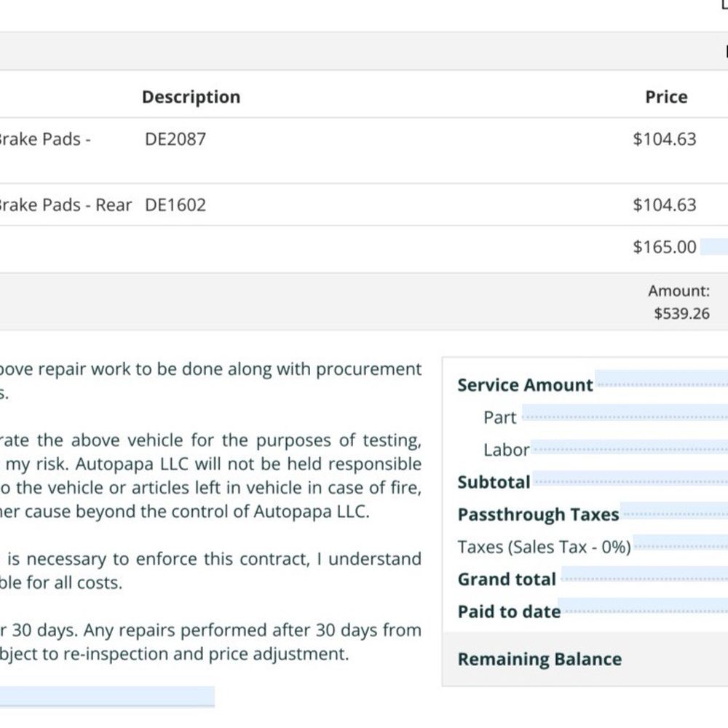Click the Subtotal label
Viewport: 728px width, 728px height.
coord(494,483)
